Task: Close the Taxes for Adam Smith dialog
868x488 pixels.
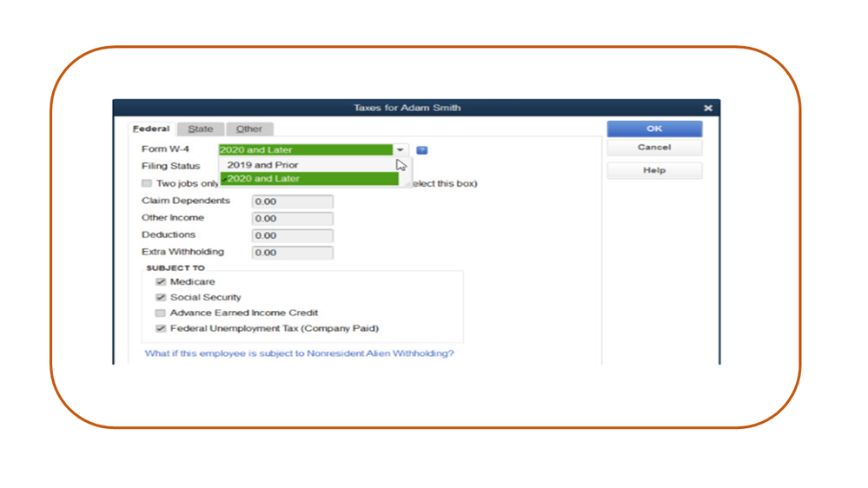Action: (707, 108)
